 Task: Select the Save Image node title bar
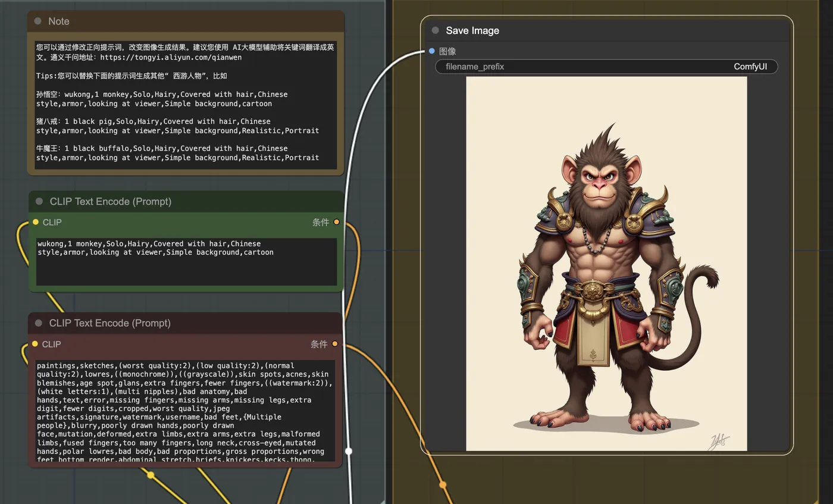point(607,30)
